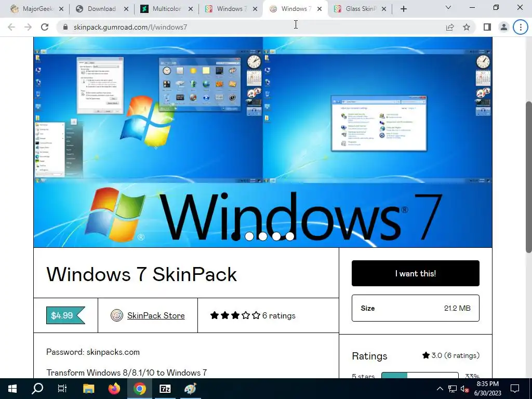Click the Password: skinpacks.com text

(x=93, y=352)
